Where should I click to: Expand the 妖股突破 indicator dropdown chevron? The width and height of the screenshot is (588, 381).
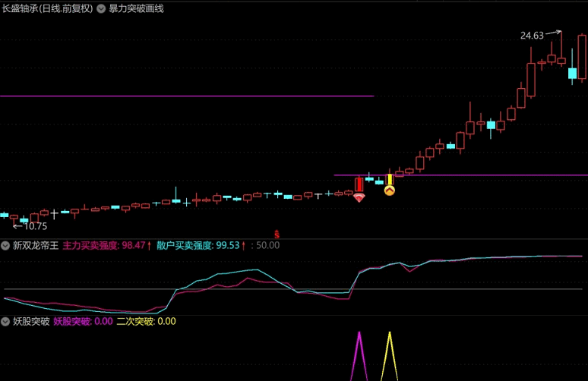[5, 322]
